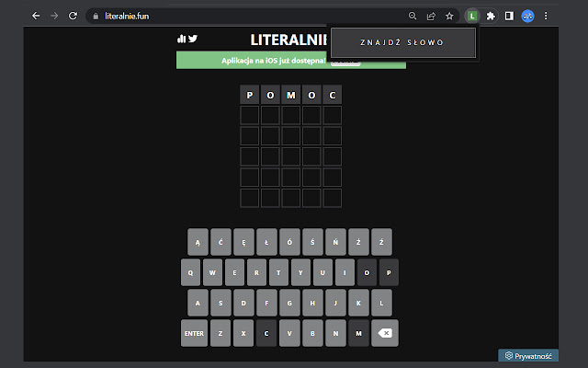This screenshot has height=368, width=588.
Task: Tap the Ę key
Action: pyautogui.click(x=243, y=242)
